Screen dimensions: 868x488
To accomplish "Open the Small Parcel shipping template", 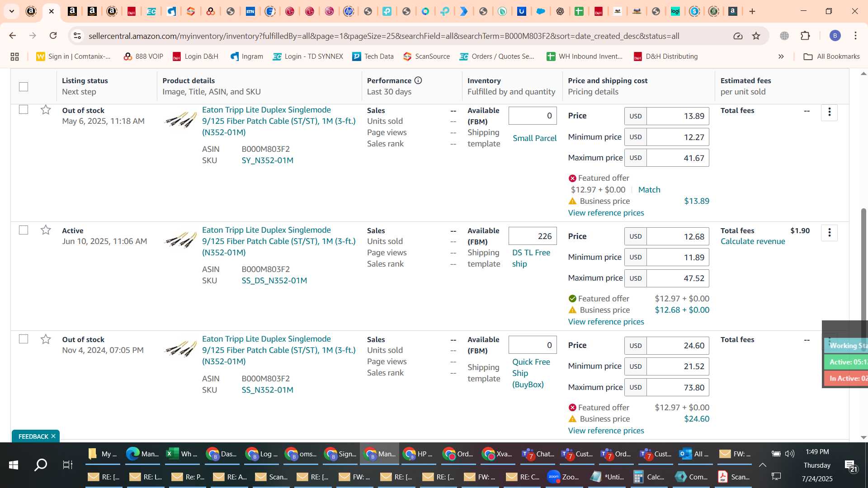I will (534, 138).
